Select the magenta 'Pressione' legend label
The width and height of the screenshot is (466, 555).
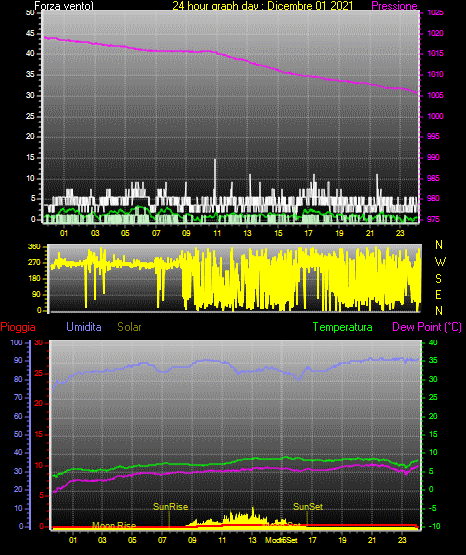click(x=394, y=6)
